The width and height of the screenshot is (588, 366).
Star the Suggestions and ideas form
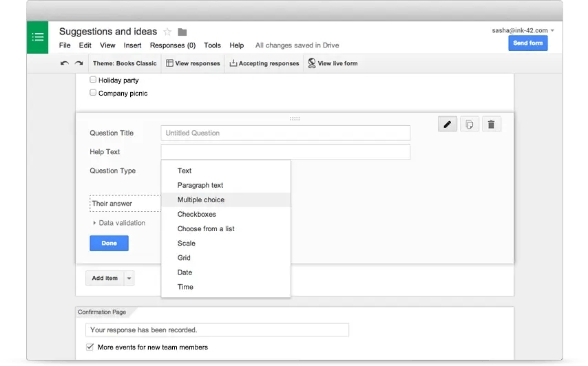pyautogui.click(x=167, y=32)
